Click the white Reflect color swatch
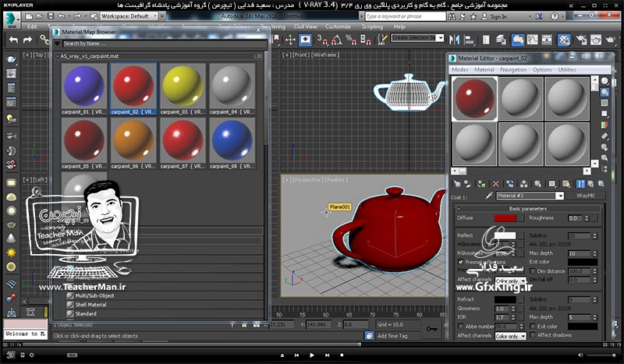Viewport: 624px width, 364px height. tap(505, 235)
